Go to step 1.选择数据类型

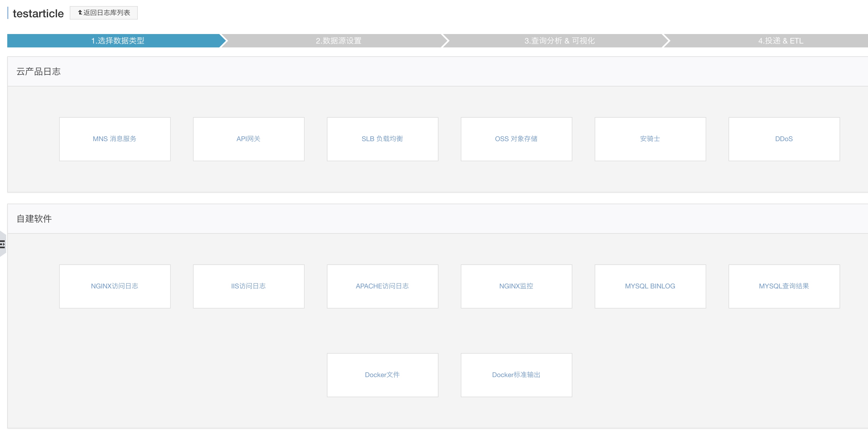click(x=117, y=41)
